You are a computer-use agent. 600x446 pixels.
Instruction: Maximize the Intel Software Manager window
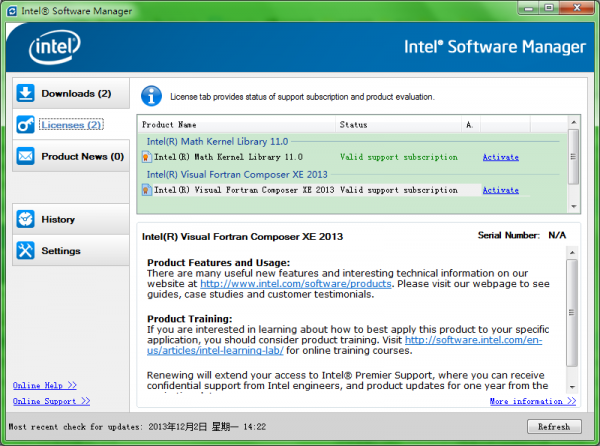pyautogui.click(x=549, y=8)
